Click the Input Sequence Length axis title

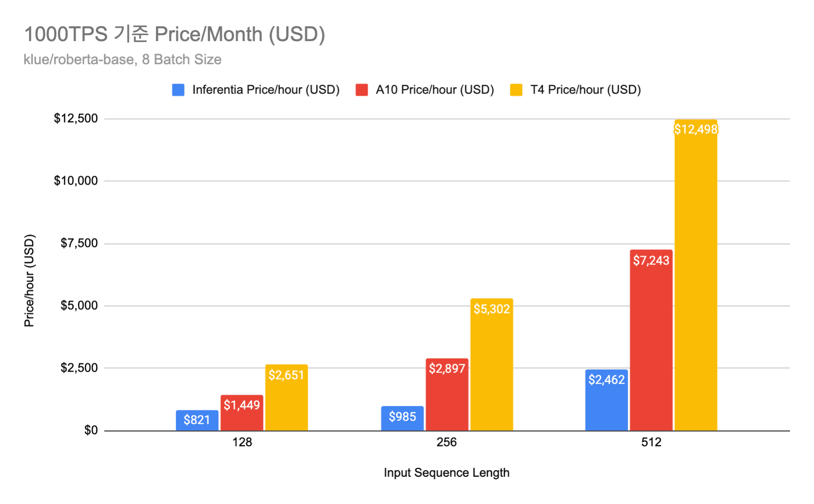pyautogui.click(x=446, y=473)
